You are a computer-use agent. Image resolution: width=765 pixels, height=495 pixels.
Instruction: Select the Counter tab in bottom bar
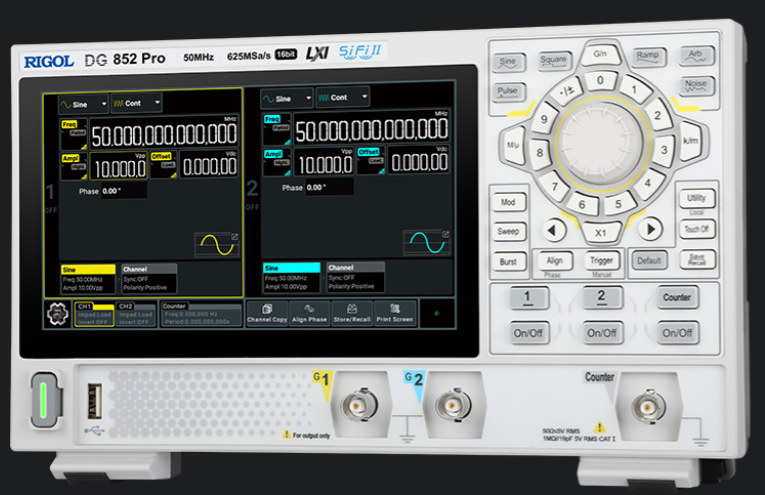(x=201, y=314)
